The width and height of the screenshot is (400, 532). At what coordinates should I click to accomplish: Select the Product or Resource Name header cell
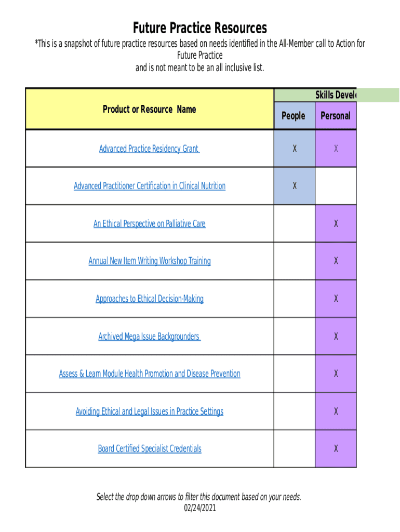[150, 109]
